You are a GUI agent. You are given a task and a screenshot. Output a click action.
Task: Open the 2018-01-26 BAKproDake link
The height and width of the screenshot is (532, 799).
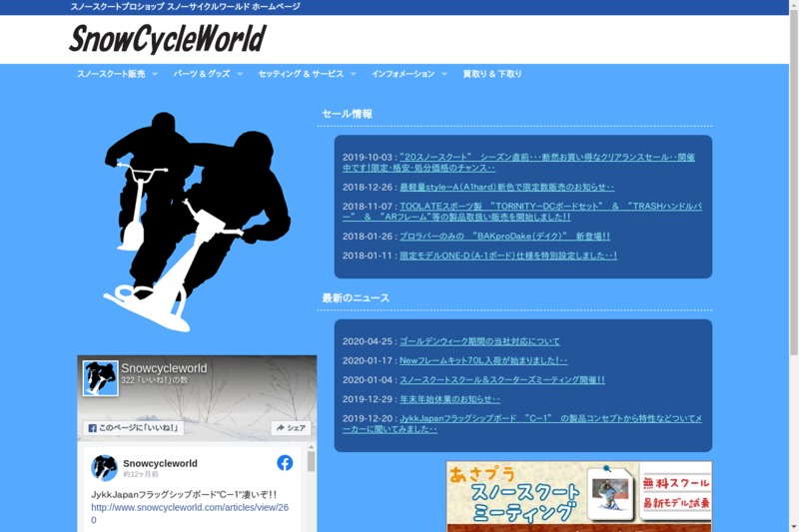[x=504, y=236]
